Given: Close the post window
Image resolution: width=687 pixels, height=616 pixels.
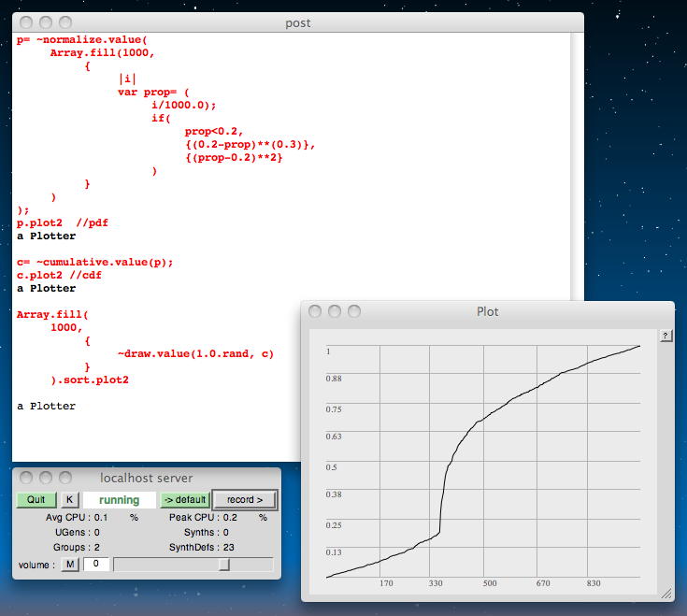Looking at the screenshot, I should pos(26,22).
